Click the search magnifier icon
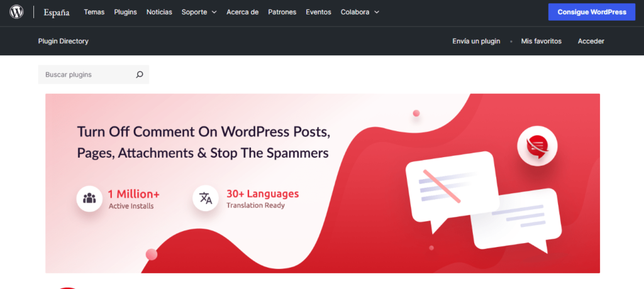 [x=140, y=75]
